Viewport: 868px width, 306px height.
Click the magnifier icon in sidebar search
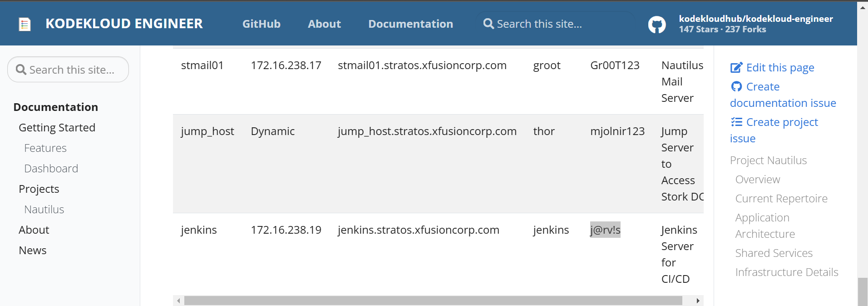(x=21, y=70)
